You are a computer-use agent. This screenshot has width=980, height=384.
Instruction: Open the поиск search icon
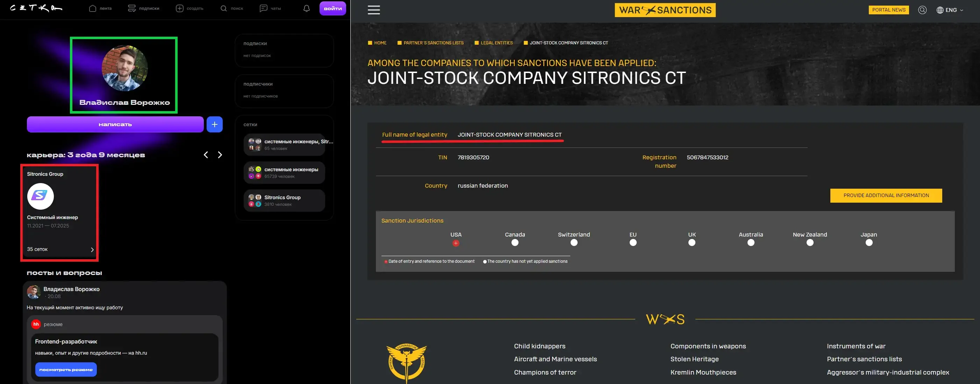(x=223, y=8)
